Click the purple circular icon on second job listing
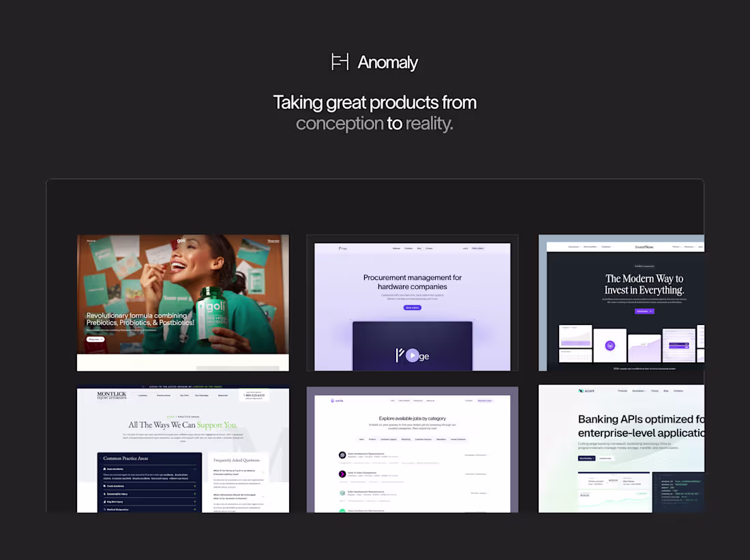This screenshot has width=750, height=560. [x=342, y=474]
